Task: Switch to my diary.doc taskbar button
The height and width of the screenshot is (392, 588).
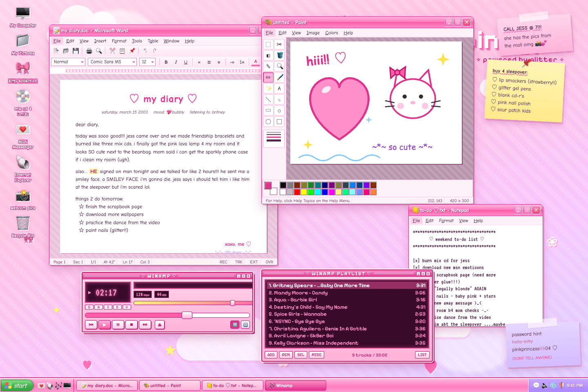Action: 107,385
